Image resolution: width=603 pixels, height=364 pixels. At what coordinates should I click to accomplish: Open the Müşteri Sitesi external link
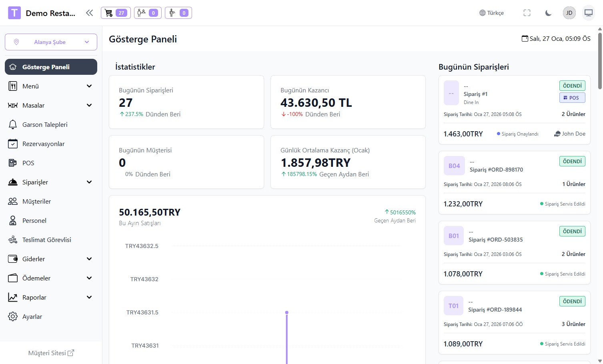[x=51, y=353]
